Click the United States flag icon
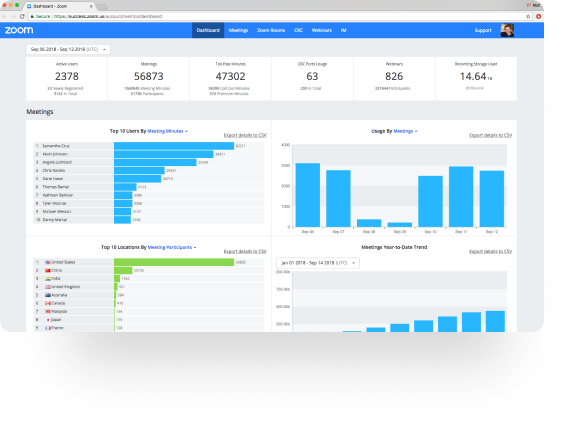Viewport: 562px width, 421px height. coord(48,262)
